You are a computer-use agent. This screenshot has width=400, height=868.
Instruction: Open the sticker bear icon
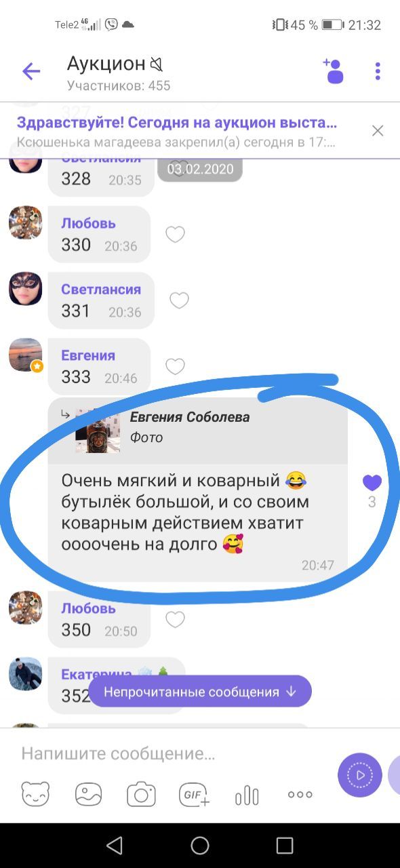pos(35,794)
